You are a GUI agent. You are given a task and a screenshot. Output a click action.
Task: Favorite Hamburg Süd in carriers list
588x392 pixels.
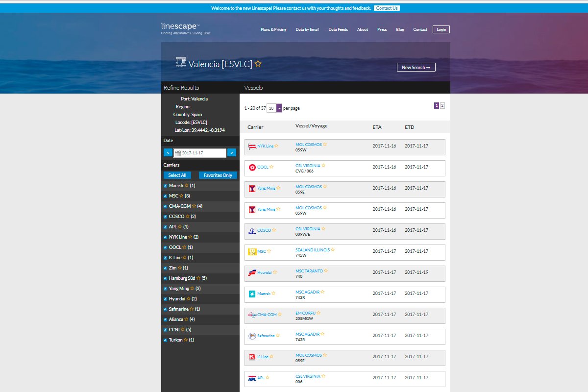[x=198, y=278]
